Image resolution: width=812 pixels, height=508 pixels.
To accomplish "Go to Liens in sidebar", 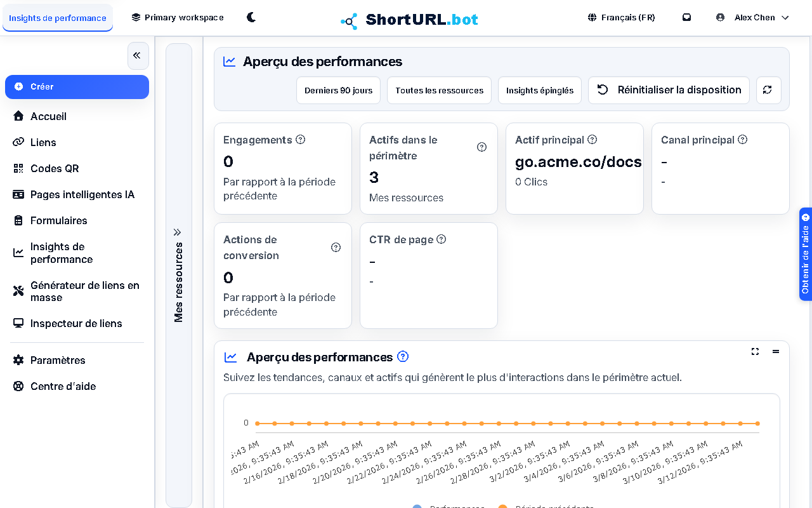I will [x=77, y=142].
